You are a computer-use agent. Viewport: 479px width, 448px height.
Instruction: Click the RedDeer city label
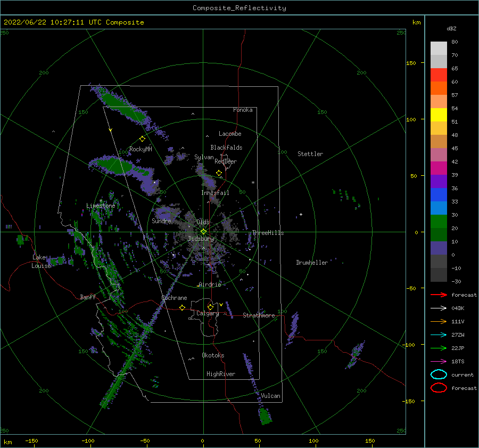[226, 161]
